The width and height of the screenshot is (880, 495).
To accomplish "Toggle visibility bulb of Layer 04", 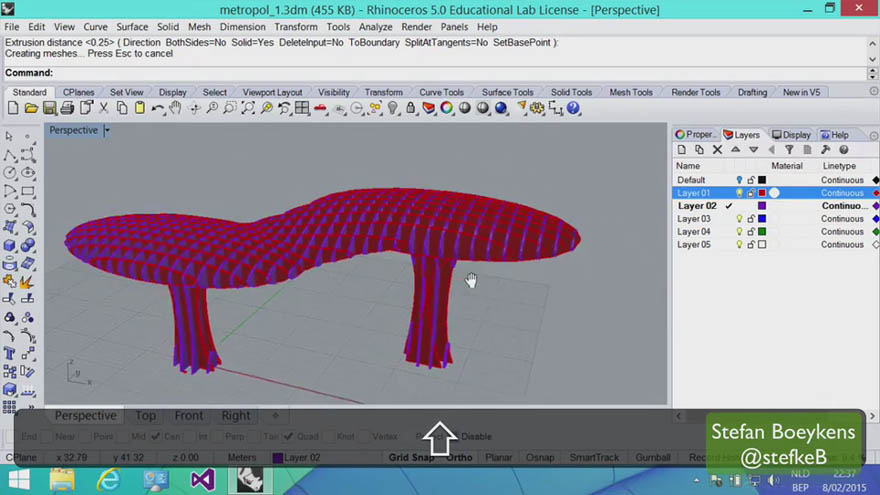I will 739,232.
